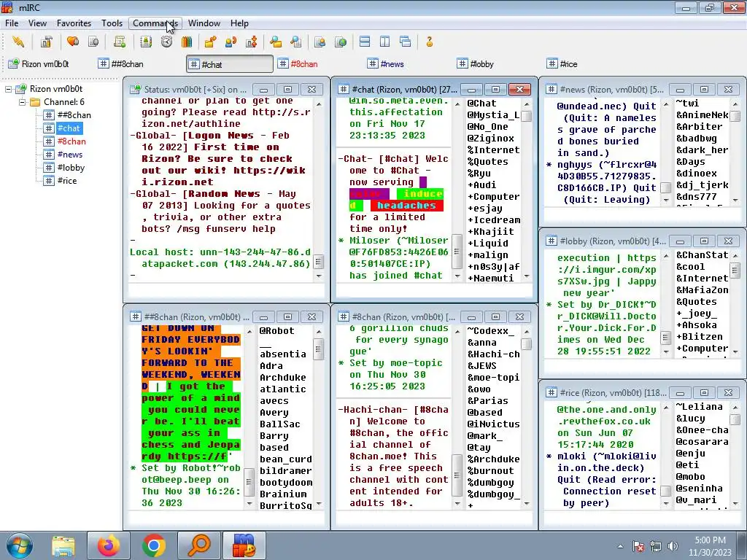Click the Cascade windows toolbar icon
Viewport: 747px width, 560px height.
pos(406,42)
